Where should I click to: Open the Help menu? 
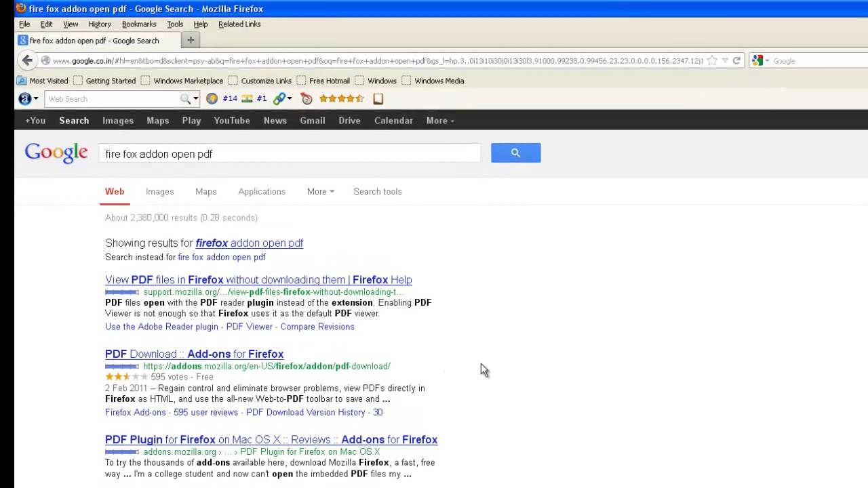[201, 24]
